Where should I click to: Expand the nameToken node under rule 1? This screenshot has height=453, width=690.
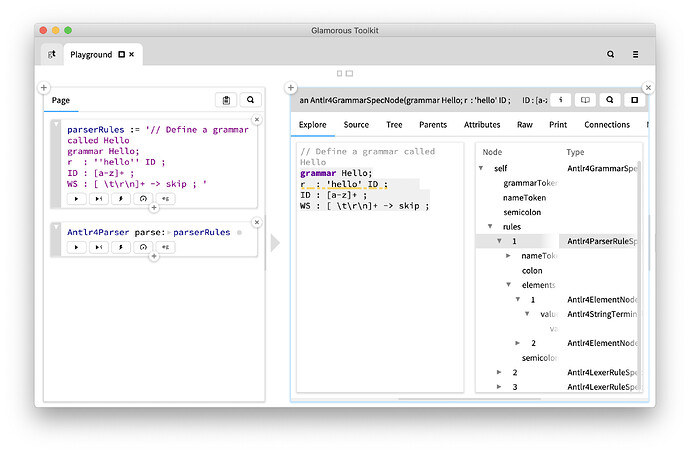click(508, 256)
